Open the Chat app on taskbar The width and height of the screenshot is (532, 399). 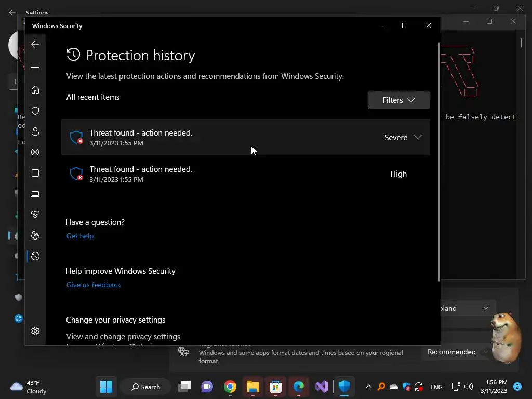coord(207,387)
